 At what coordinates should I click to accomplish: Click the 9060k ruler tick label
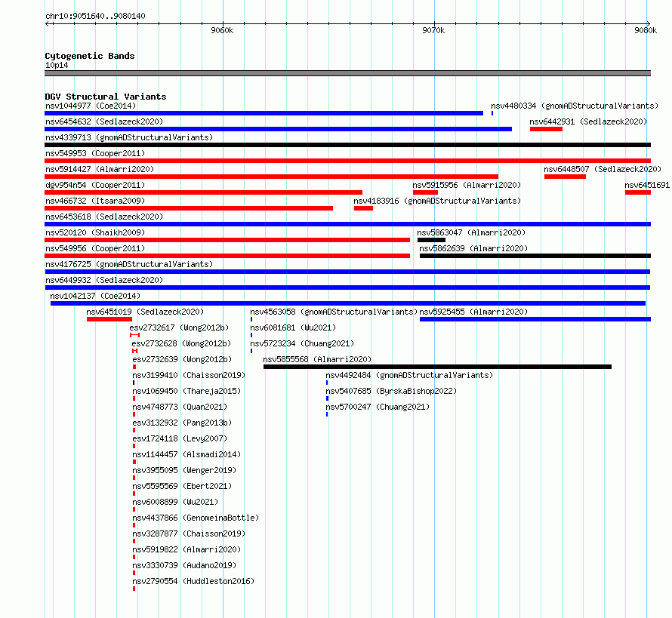click(x=222, y=30)
